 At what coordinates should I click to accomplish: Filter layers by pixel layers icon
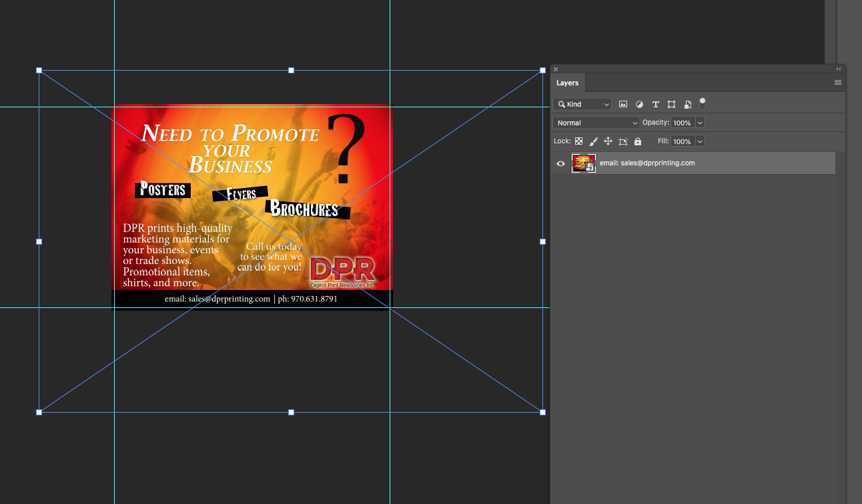click(623, 105)
